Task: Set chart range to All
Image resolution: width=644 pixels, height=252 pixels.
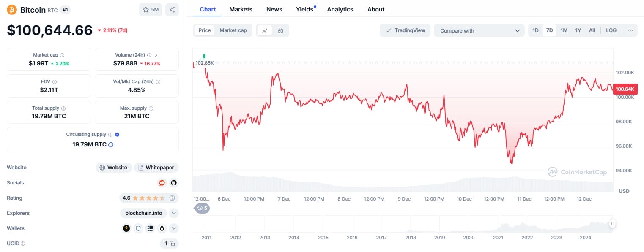Action: click(x=592, y=30)
